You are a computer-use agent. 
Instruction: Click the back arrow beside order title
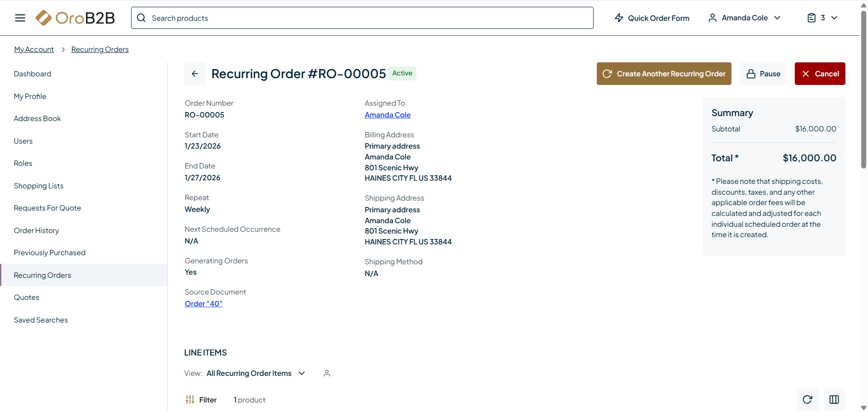(195, 74)
